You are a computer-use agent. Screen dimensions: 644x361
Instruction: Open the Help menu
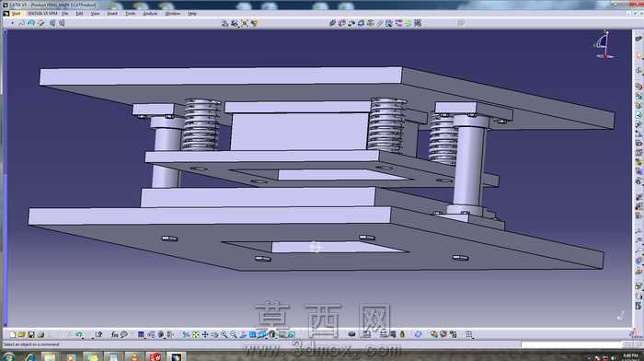pyautogui.click(x=192, y=14)
